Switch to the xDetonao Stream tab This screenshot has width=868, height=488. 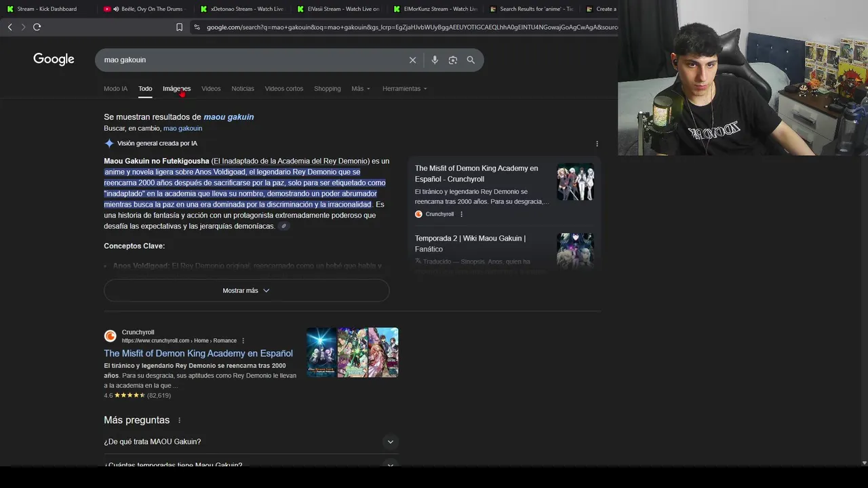click(242, 9)
